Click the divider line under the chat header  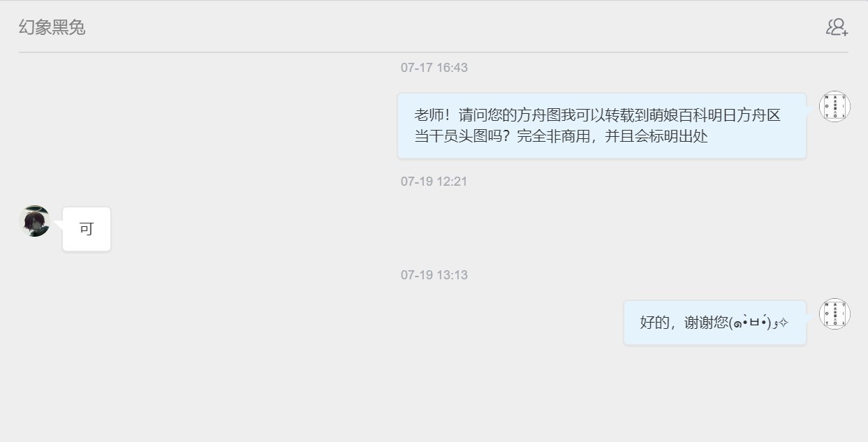click(x=434, y=52)
